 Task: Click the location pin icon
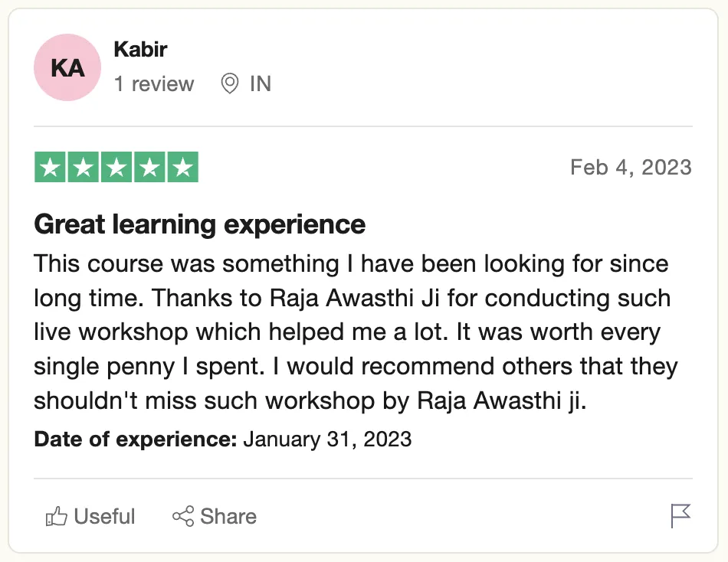[229, 83]
